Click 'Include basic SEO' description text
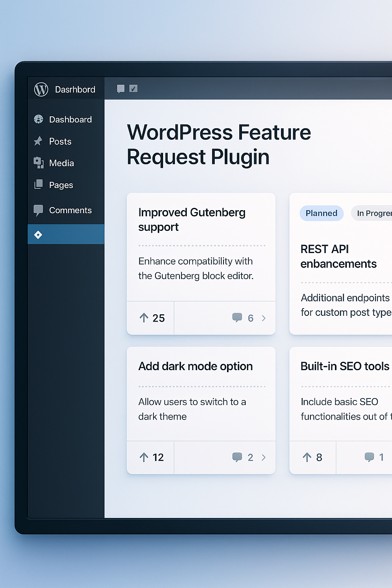Viewport: 392px width, 588px height. click(x=340, y=402)
